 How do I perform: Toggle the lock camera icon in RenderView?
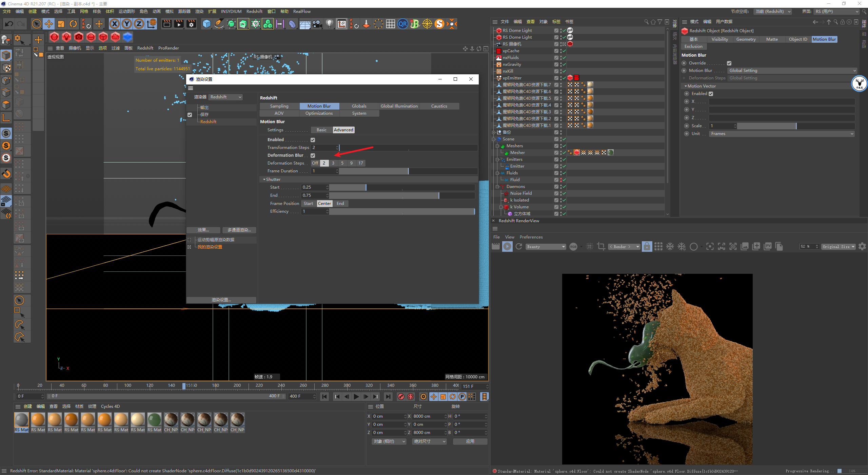point(647,247)
